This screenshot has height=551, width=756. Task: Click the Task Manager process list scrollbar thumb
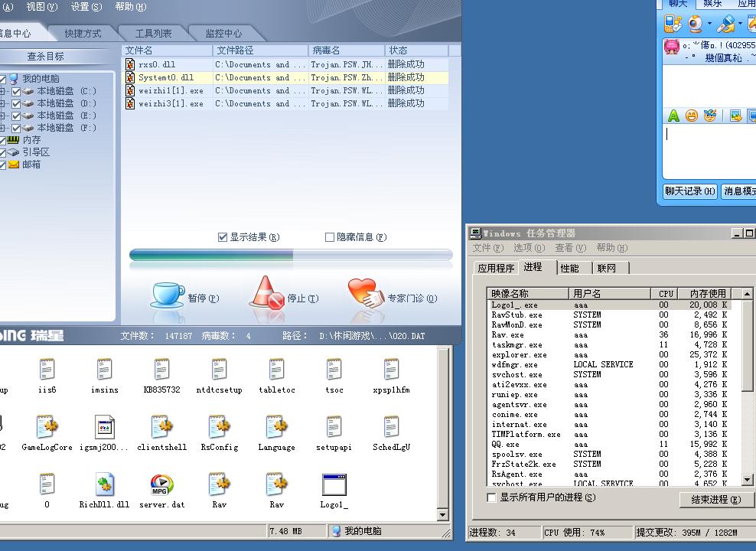[747, 346]
